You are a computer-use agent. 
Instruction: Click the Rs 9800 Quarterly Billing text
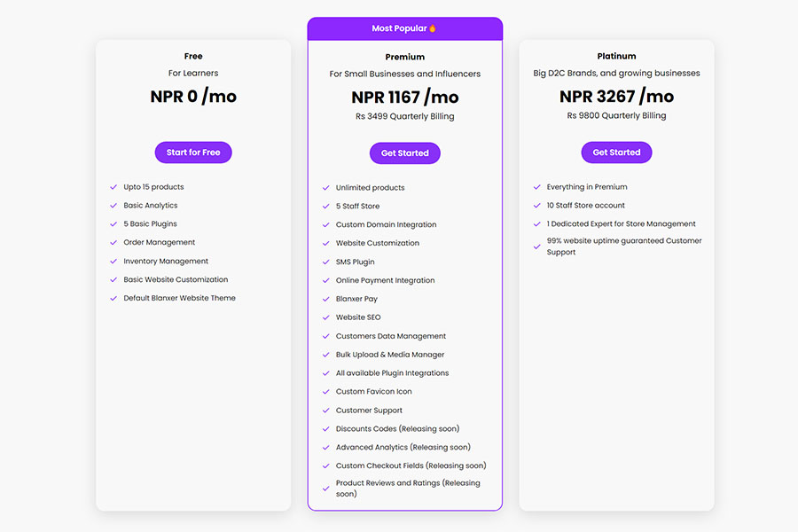tap(616, 115)
